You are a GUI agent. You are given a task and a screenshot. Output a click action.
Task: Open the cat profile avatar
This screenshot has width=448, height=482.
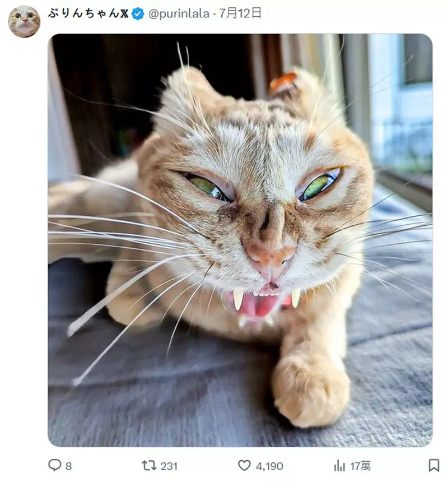[24, 21]
